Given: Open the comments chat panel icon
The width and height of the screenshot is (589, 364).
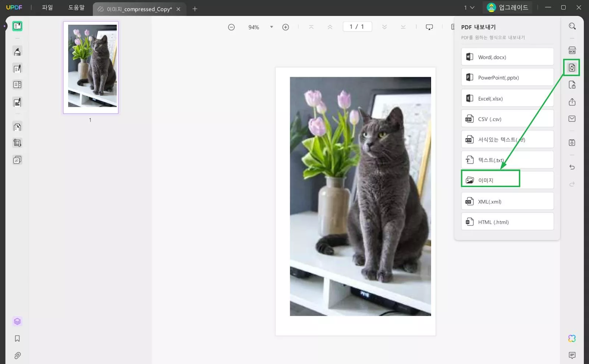Looking at the screenshot, I should click(x=572, y=355).
